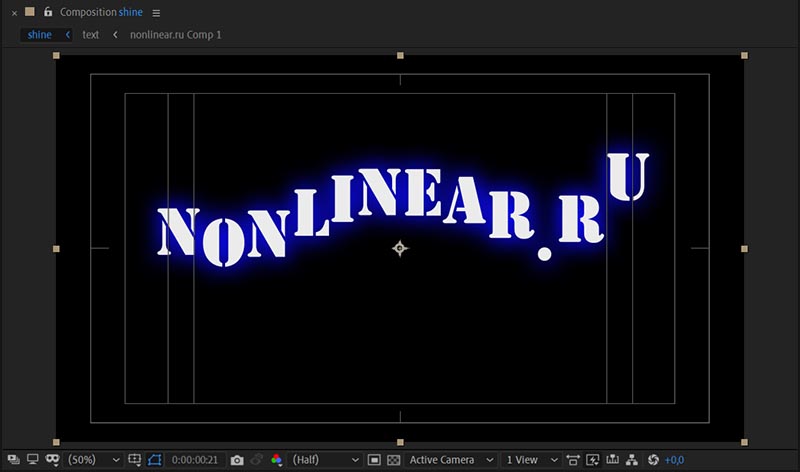The height and width of the screenshot is (472, 800).
Task: Toggle mask and shape path visibility
Action: tap(155, 460)
